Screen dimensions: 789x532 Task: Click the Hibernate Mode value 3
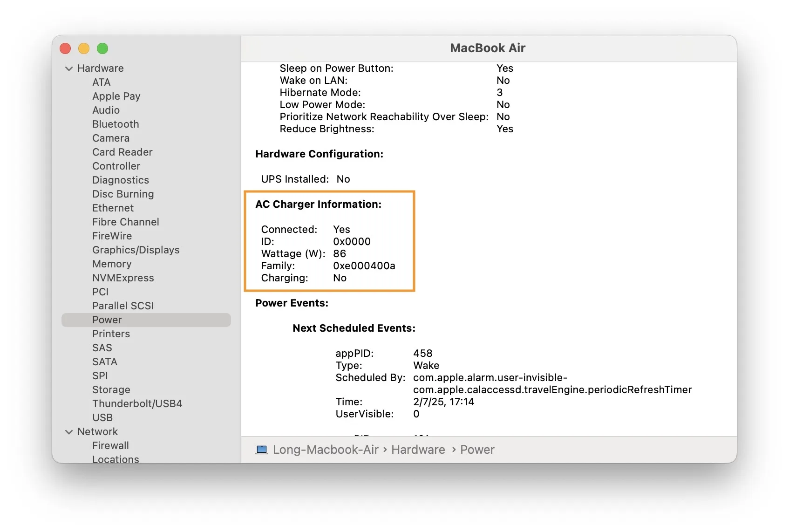pos(500,93)
